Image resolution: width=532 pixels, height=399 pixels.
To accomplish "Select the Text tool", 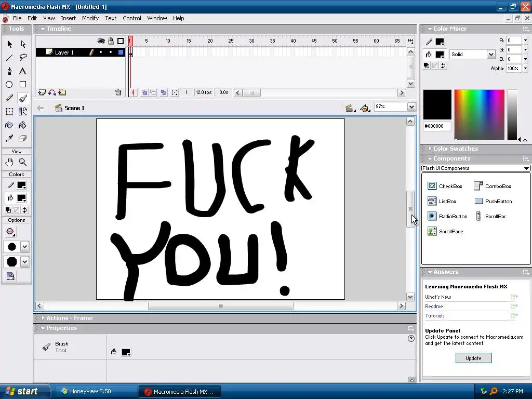I will [x=23, y=71].
